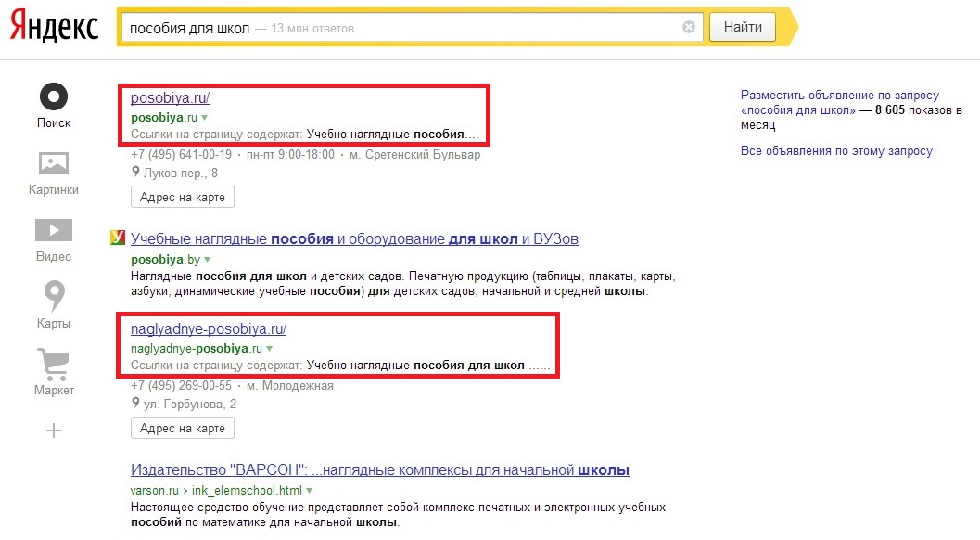This screenshot has height=540, width=980.
Task: Expand the posobiya.ru green arrow menu
Action: click(x=205, y=118)
